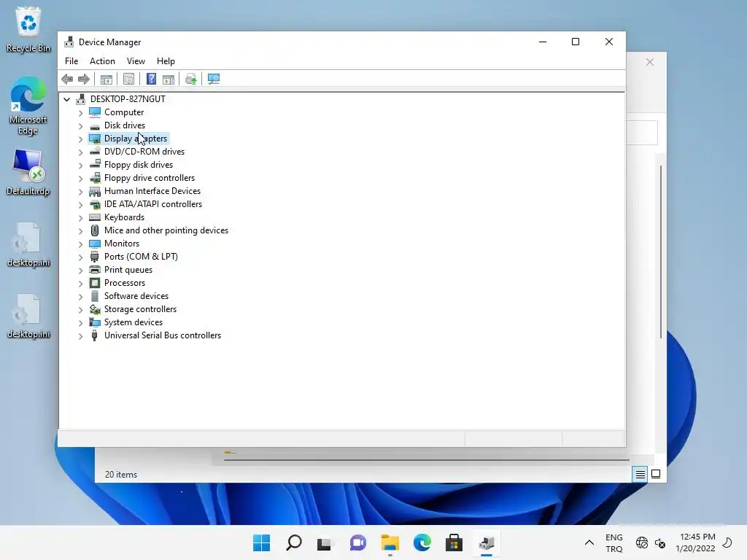Open Microsoft Edge from the taskbar

click(x=422, y=542)
